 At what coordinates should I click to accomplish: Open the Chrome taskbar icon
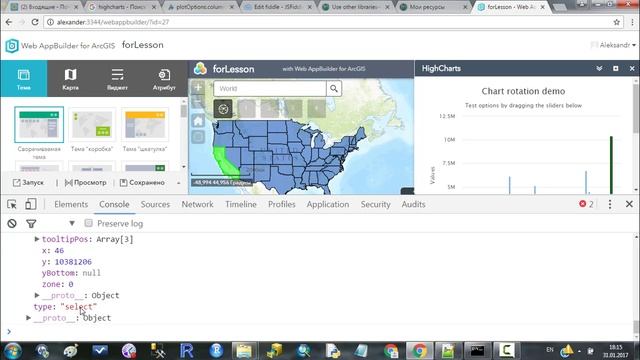click(419, 351)
